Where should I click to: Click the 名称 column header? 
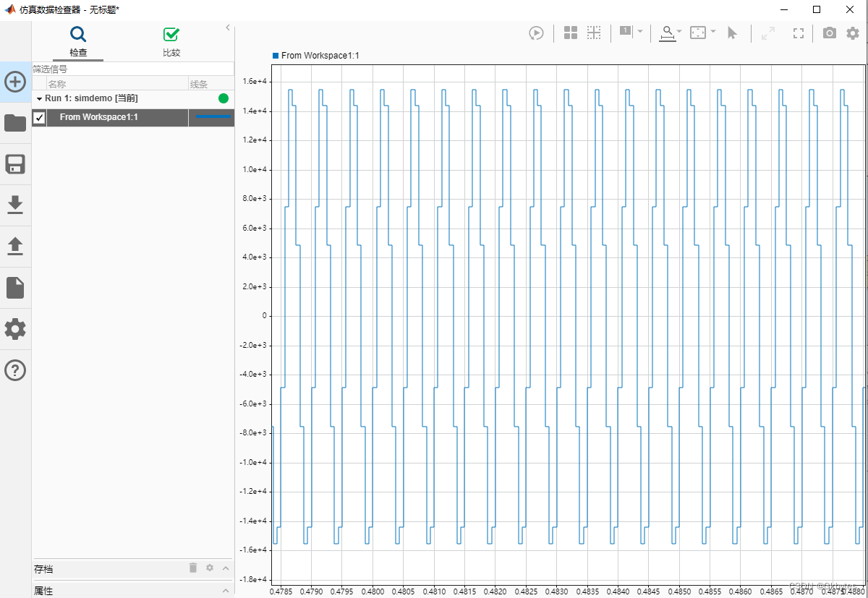pos(57,84)
